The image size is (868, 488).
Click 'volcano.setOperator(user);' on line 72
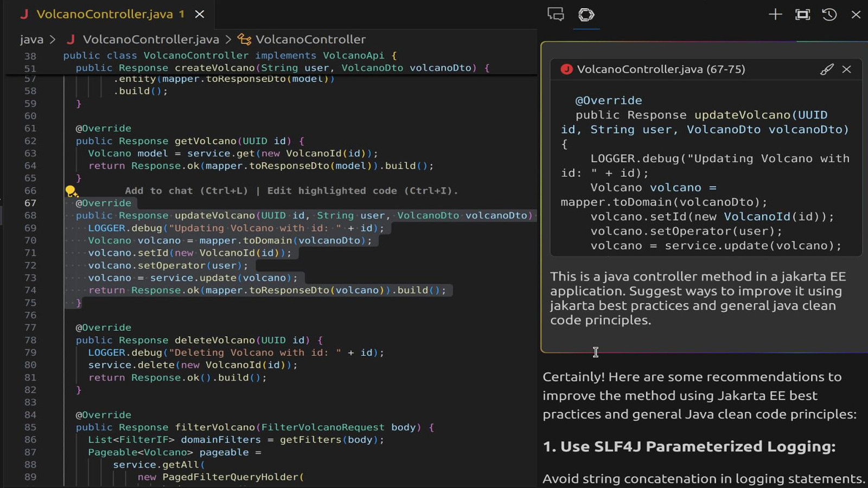click(x=168, y=266)
